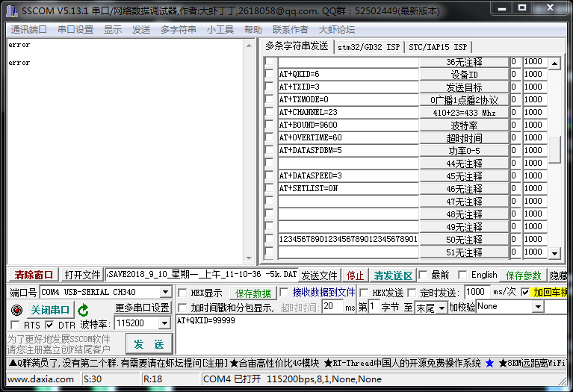The height and width of the screenshot is (392, 573).
Task: Click the 发送文件 button
Action: (x=319, y=276)
